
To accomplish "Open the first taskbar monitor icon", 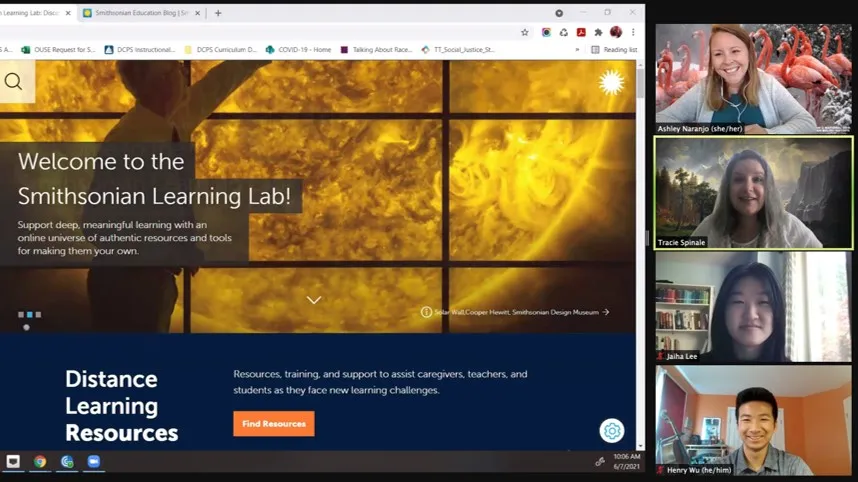I will point(13,462).
